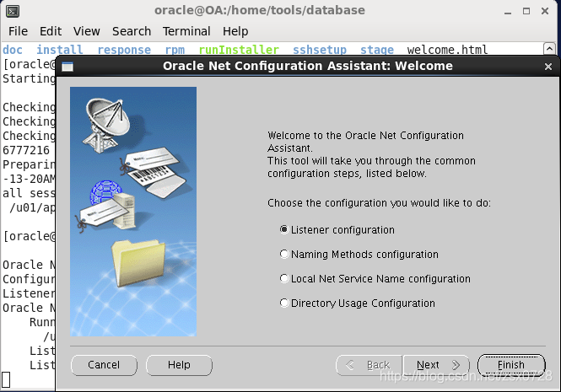The height and width of the screenshot is (392, 561).
Task: Click the 'rpm' directory name in the terminal
Action: (175, 50)
